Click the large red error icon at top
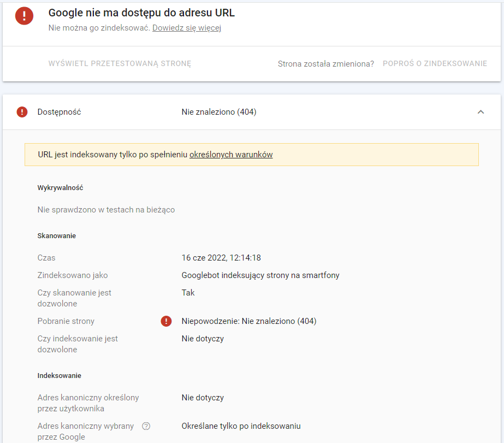 coord(24,16)
